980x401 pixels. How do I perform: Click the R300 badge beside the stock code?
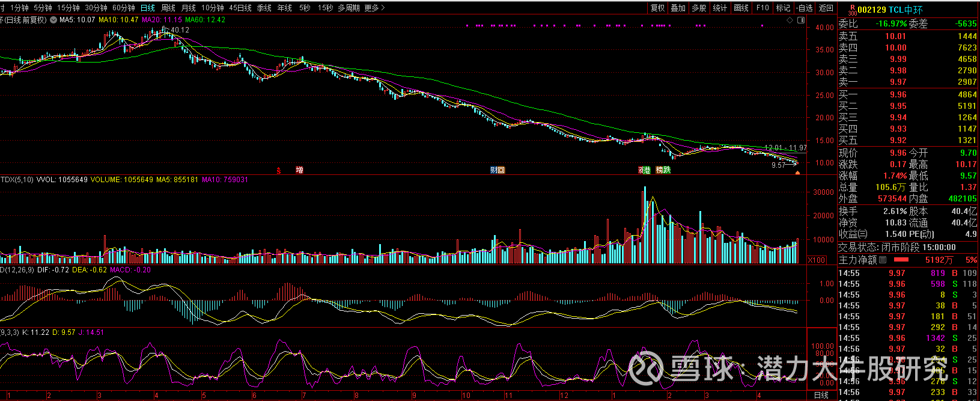point(851,10)
